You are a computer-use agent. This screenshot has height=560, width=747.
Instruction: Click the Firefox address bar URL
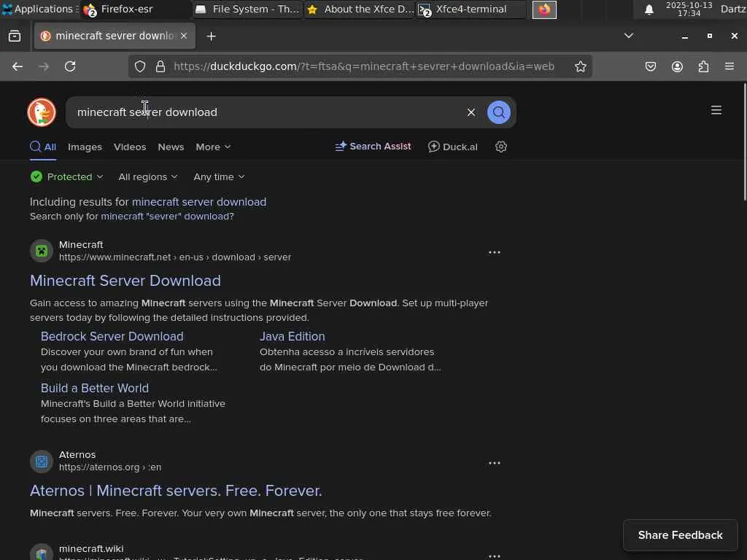pyautogui.click(x=364, y=66)
